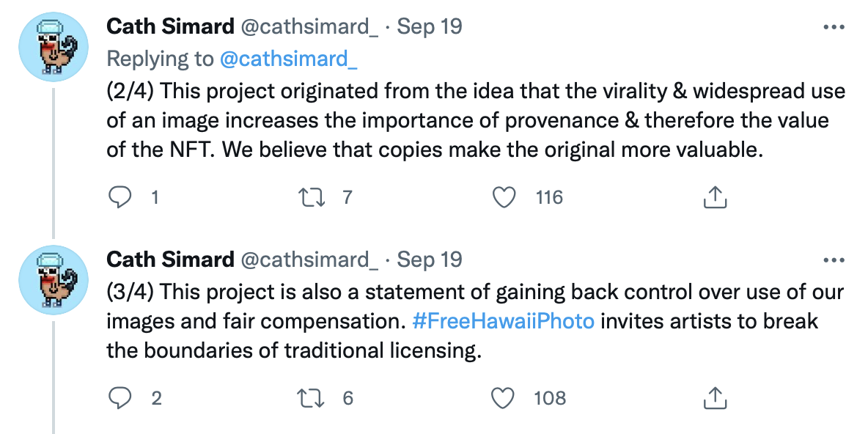Like the (2/4) tweet
This screenshot has width=868, height=434.
click(x=503, y=196)
